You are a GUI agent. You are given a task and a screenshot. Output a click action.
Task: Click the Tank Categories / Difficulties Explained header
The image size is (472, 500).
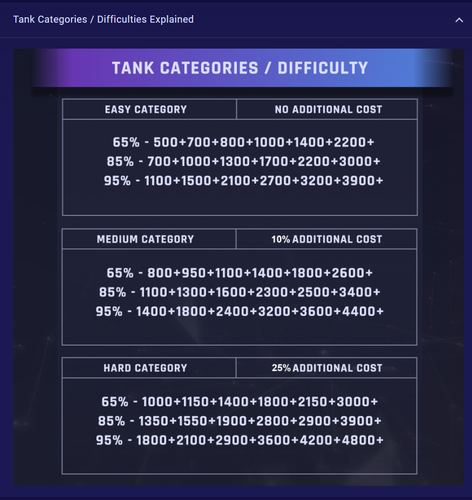[x=103, y=19]
